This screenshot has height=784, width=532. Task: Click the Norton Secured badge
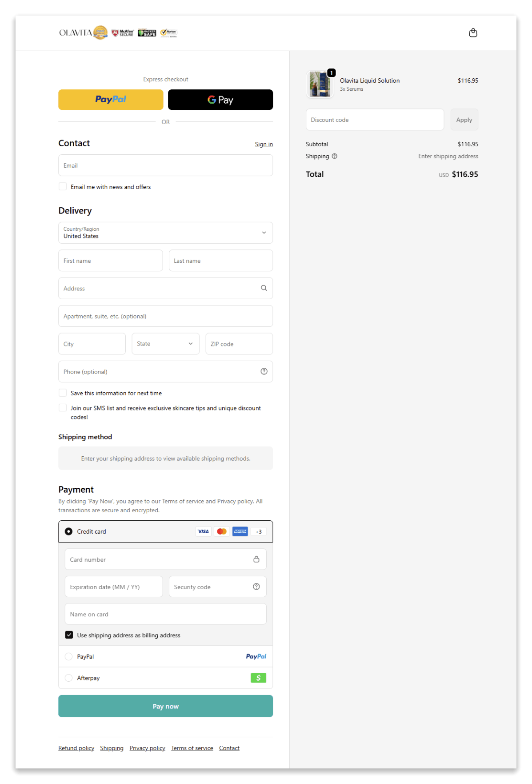pos(168,32)
